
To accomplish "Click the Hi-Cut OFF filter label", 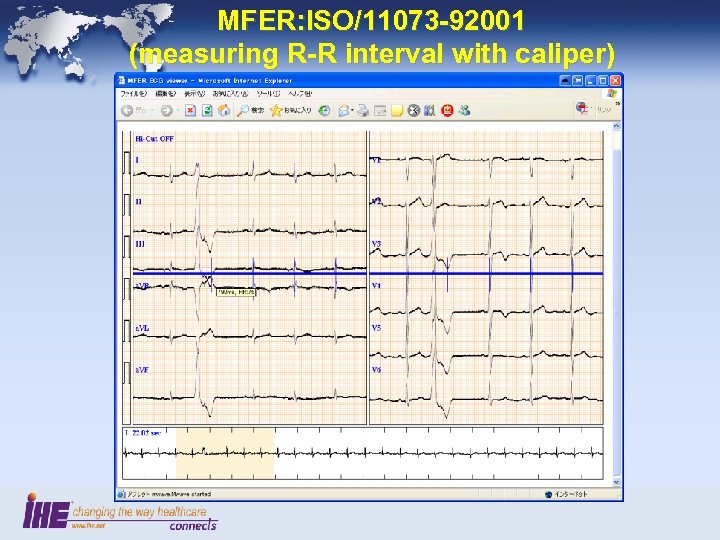I will pos(155,139).
